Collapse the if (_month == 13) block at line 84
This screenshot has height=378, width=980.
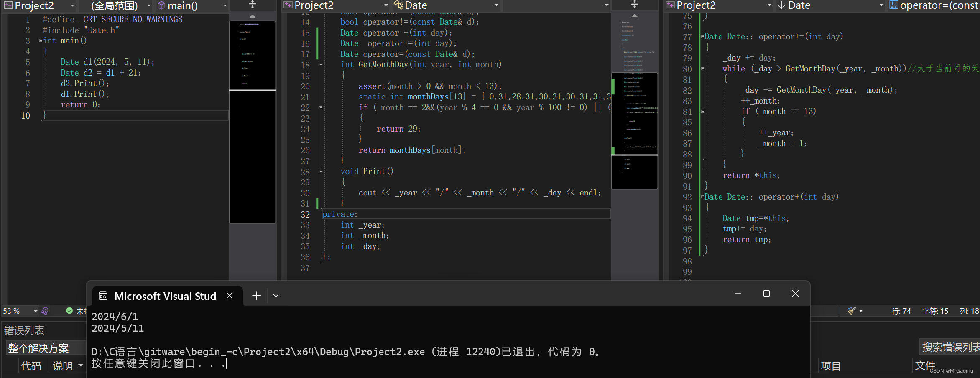coord(702,111)
